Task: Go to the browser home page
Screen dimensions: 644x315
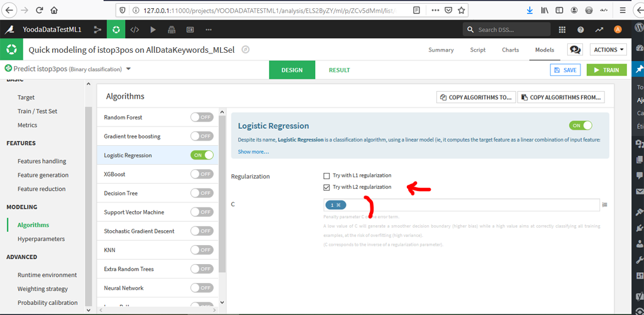Action: point(54,10)
